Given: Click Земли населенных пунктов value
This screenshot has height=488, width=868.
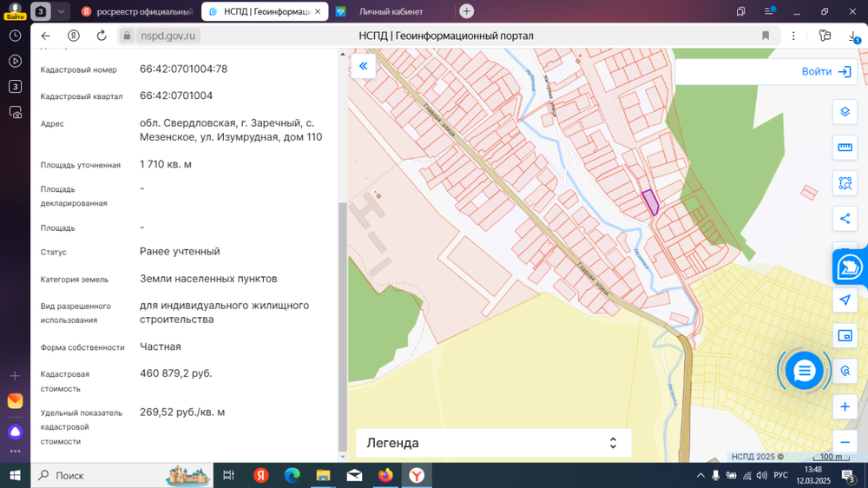Looking at the screenshot, I should 208,279.
